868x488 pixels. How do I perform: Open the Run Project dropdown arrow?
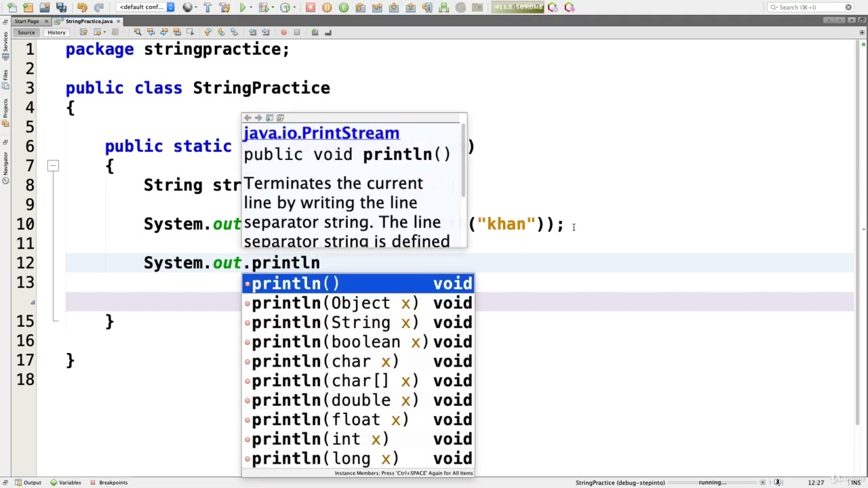251,7
